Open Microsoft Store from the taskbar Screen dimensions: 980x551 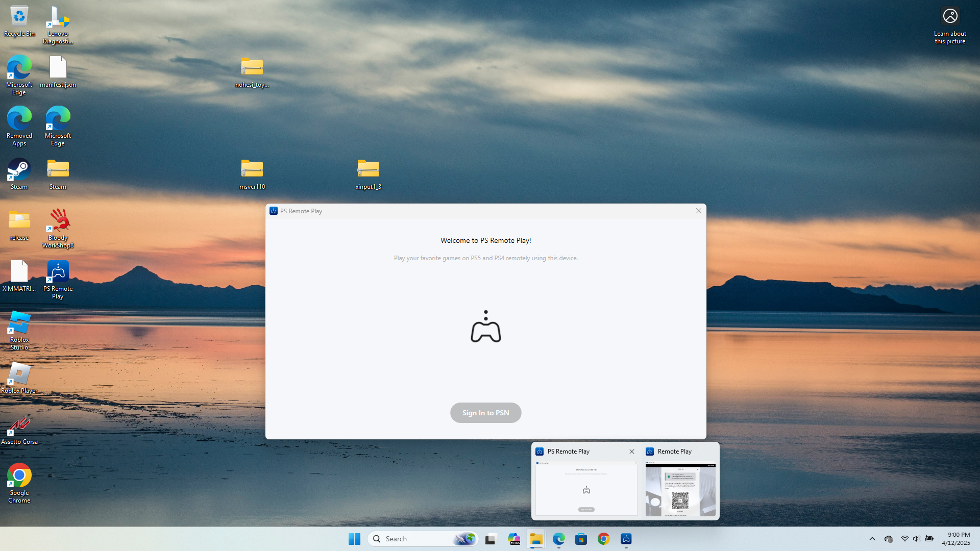point(581,539)
